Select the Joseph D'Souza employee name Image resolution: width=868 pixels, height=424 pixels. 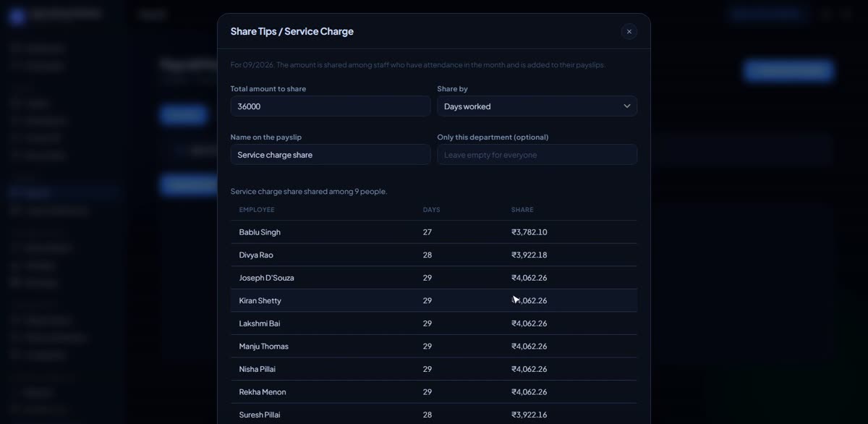pos(266,278)
